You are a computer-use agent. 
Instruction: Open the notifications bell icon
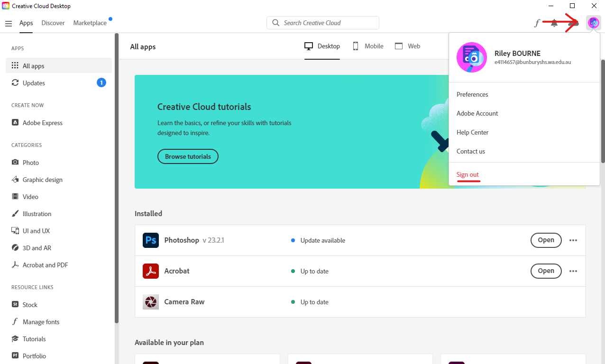(x=554, y=23)
